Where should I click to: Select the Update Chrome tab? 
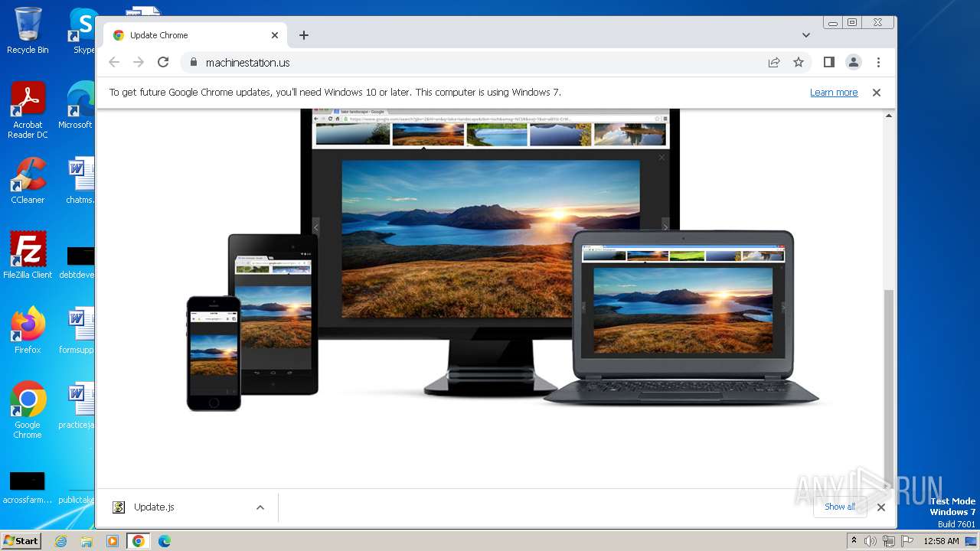[x=195, y=35]
